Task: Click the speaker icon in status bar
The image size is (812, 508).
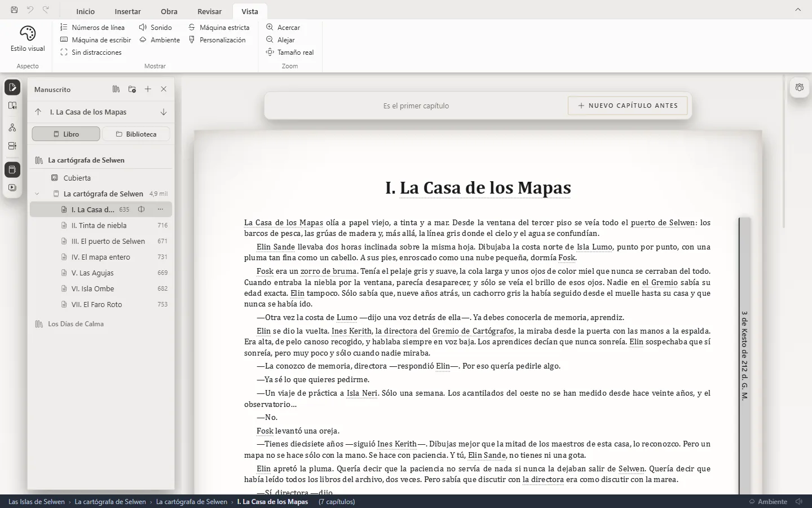Action: point(799,501)
